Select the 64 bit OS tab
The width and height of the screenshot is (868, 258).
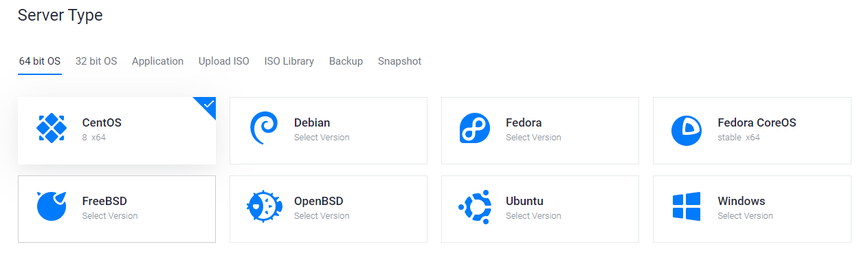click(x=40, y=61)
